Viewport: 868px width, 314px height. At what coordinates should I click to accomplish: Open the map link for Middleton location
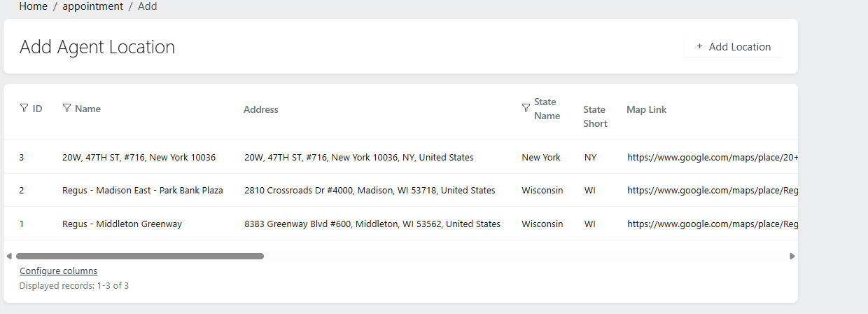coord(712,224)
